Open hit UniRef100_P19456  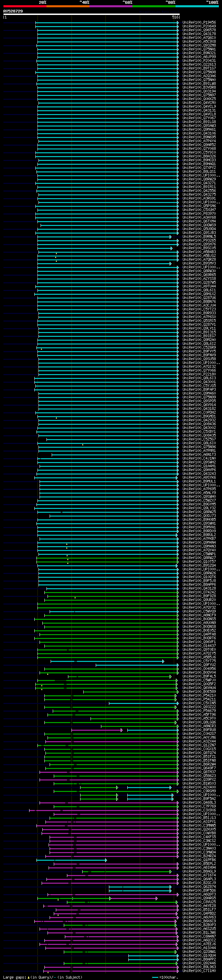(199, 23)
